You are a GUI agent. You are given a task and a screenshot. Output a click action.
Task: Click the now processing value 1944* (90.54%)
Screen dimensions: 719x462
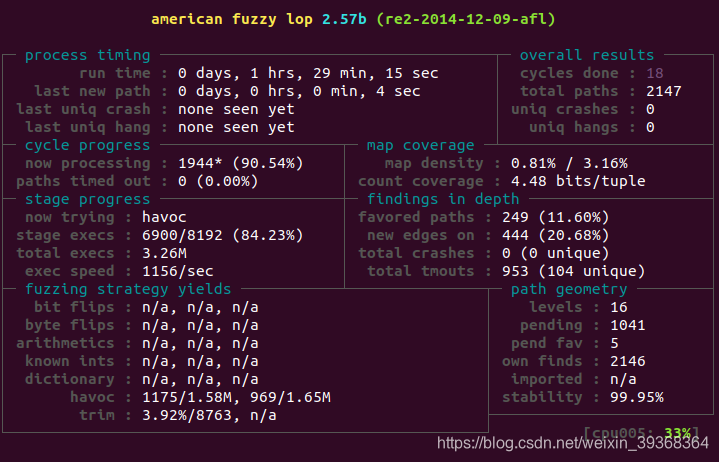241,163
